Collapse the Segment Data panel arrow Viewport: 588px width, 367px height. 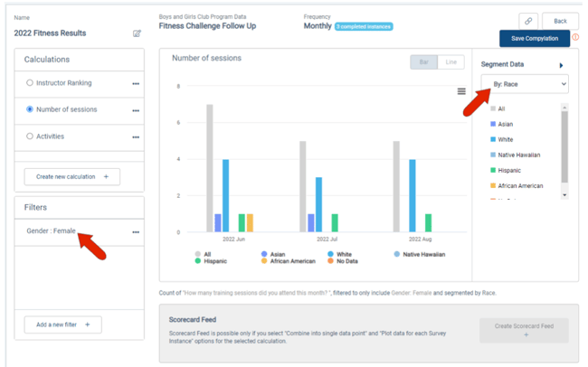click(561, 65)
